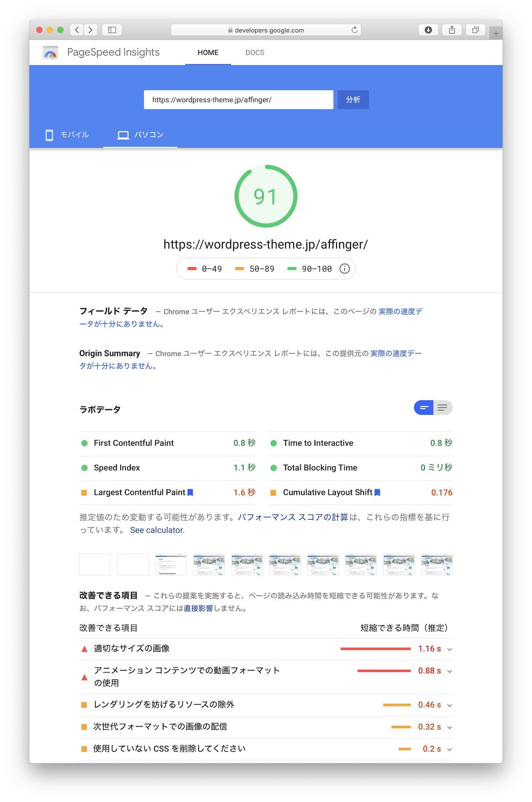Screen dimensions: 532x802
Task: Go forward with Safari's forward arrow
Action: point(91,30)
